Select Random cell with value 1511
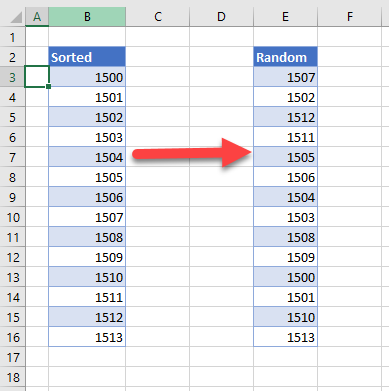The width and height of the screenshot is (389, 391). [285, 137]
